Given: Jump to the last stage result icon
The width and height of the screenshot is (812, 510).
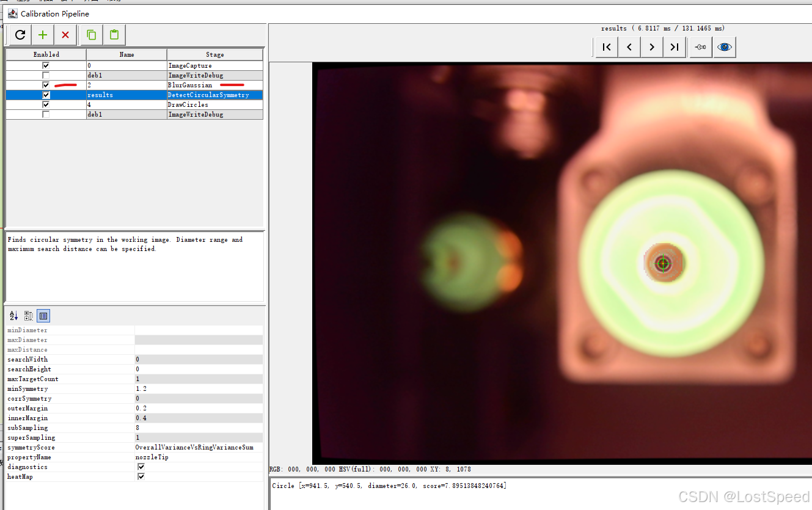Looking at the screenshot, I should pyautogui.click(x=675, y=47).
